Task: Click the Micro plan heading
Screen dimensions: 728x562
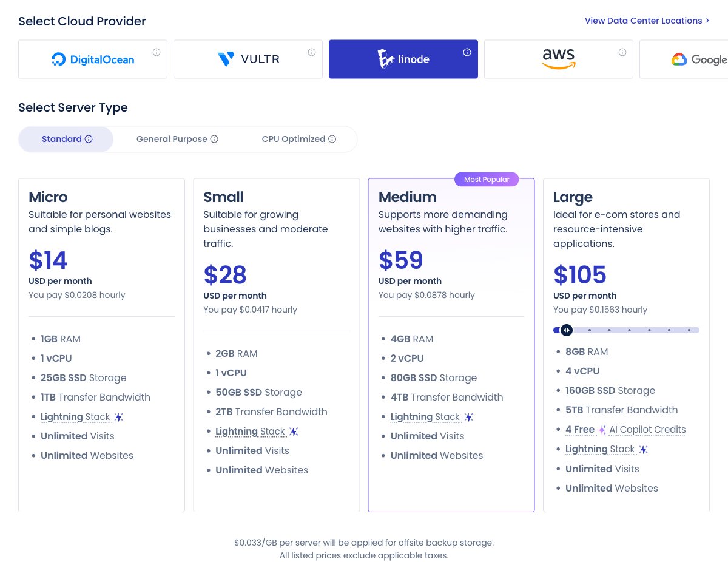Action: (48, 197)
